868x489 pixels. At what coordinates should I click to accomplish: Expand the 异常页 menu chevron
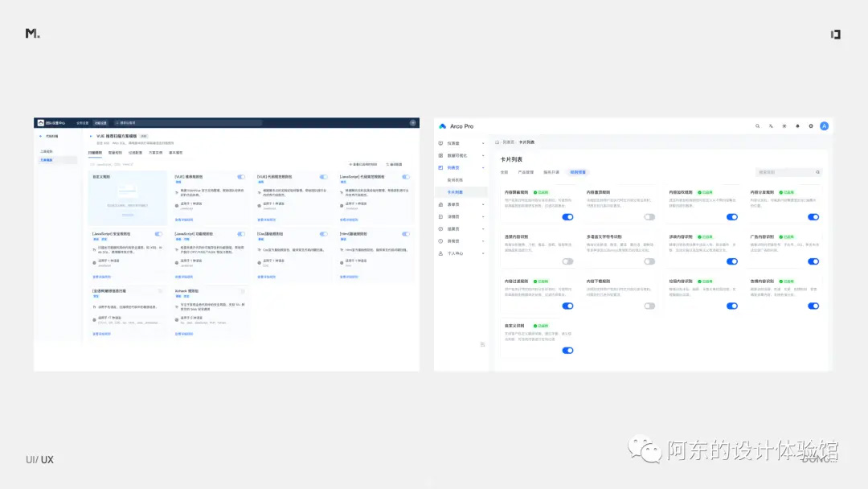[483, 241]
